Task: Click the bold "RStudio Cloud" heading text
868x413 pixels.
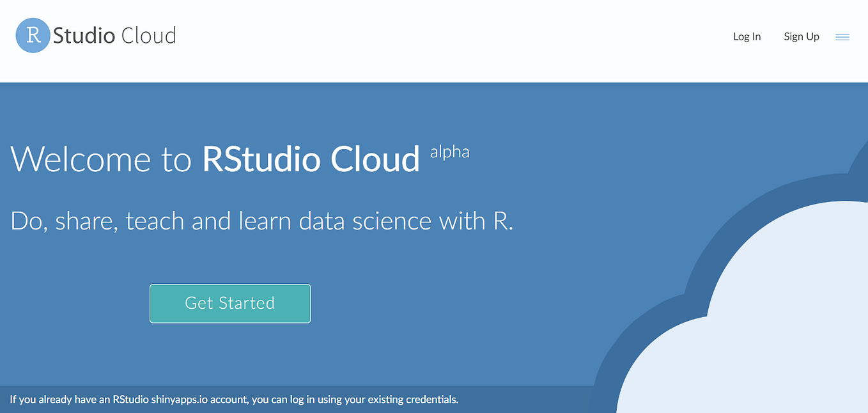Action: 311,159
